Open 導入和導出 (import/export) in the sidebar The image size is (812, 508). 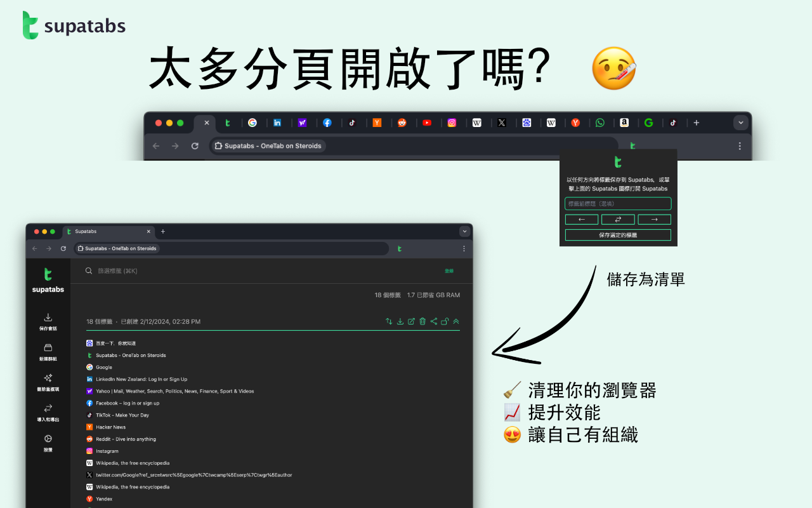tap(48, 412)
